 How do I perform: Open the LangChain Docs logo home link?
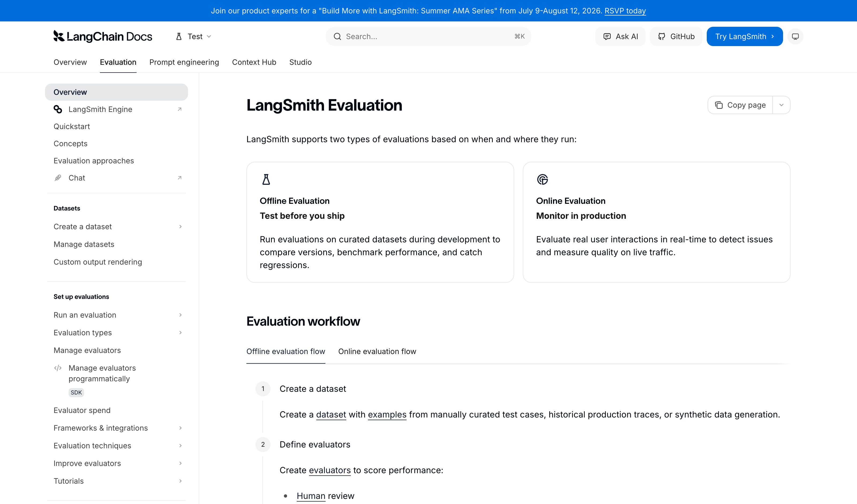[103, 36]
